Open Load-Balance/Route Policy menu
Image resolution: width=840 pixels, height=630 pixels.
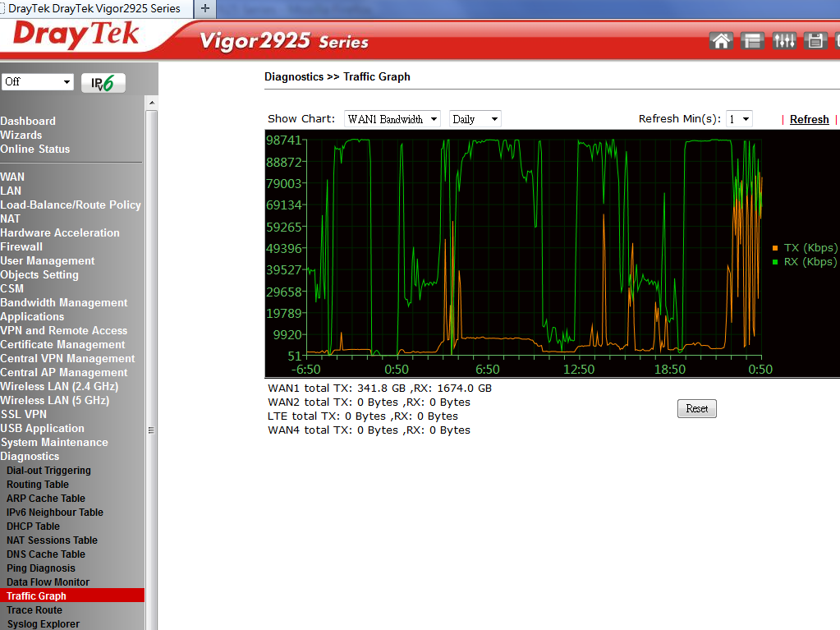point(70,205)
